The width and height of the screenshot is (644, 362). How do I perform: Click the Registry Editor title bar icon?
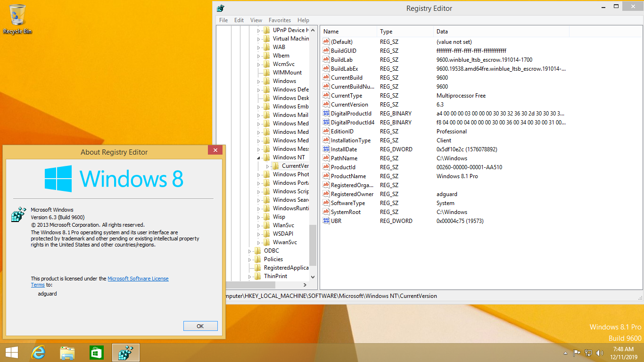coord(221,8)
